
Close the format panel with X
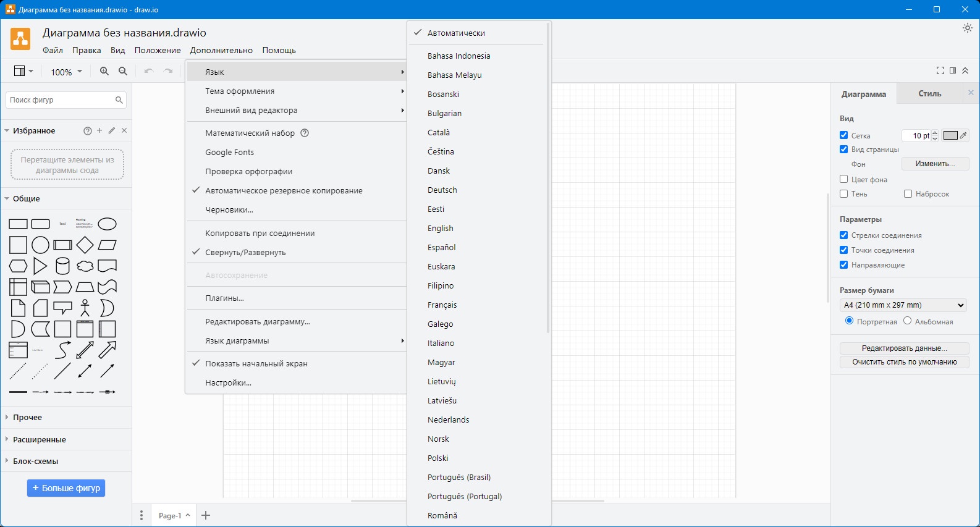coord(971,93)
